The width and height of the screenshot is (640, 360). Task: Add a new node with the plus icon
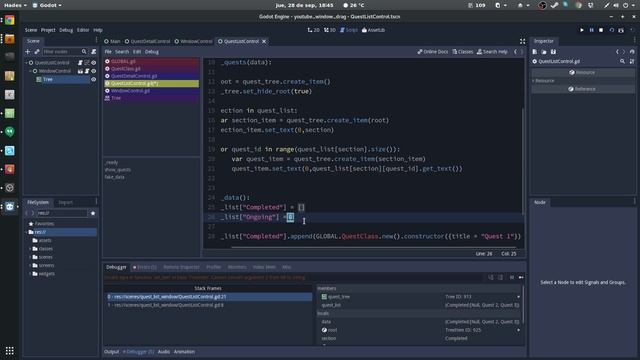click(x=27, y=52)
